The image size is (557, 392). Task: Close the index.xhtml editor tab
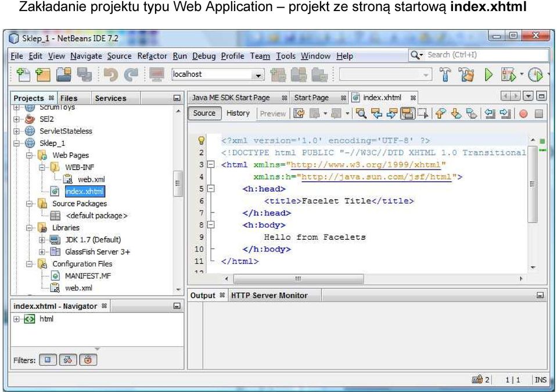tap(413, 98)
